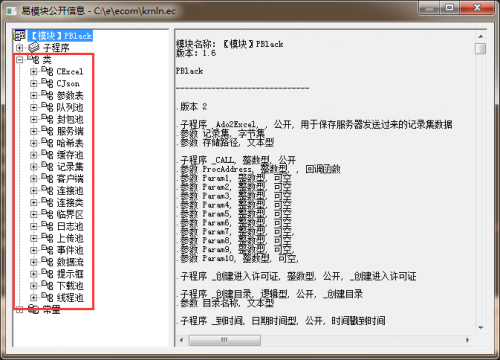Click the 【模块】PBlack root module icon
Screen dimensions: 500x360
click(x=20, y=35)
